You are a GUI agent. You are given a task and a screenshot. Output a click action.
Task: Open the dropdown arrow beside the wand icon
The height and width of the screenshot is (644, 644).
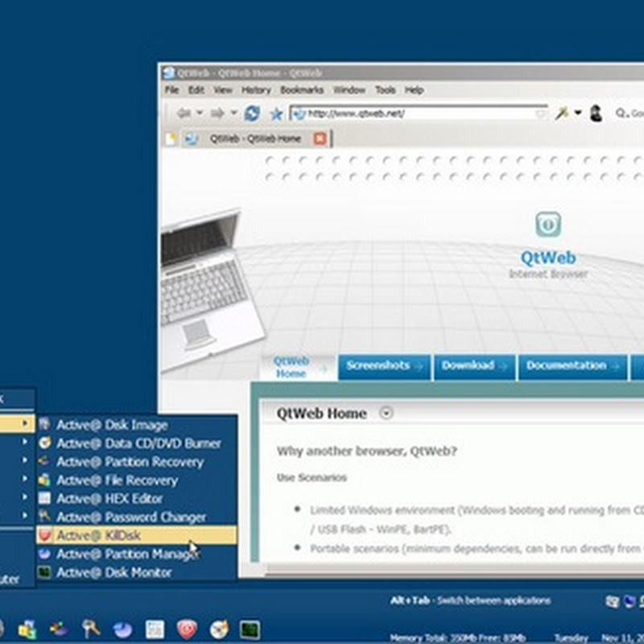[x=578, y=112]
